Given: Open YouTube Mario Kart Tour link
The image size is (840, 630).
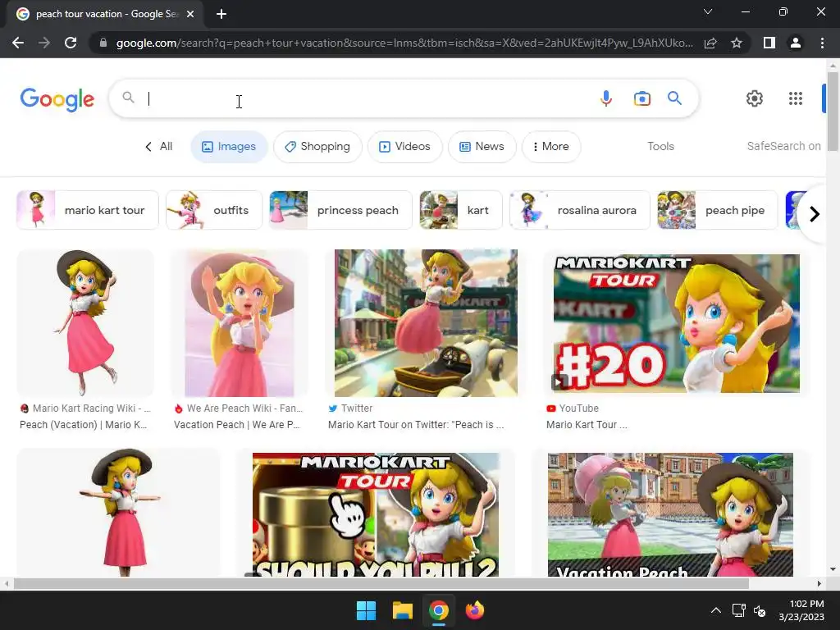Looking at the screenshot, I should pyautogui.click(x=587, y=425).
